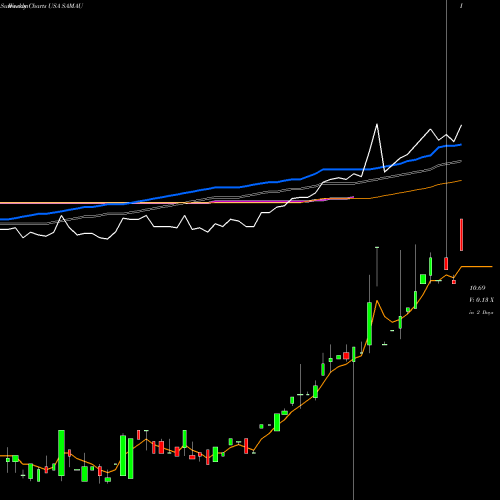Click the 10.69 price label
The height and width of the screenshot is (500, 500).
(478, 288)
